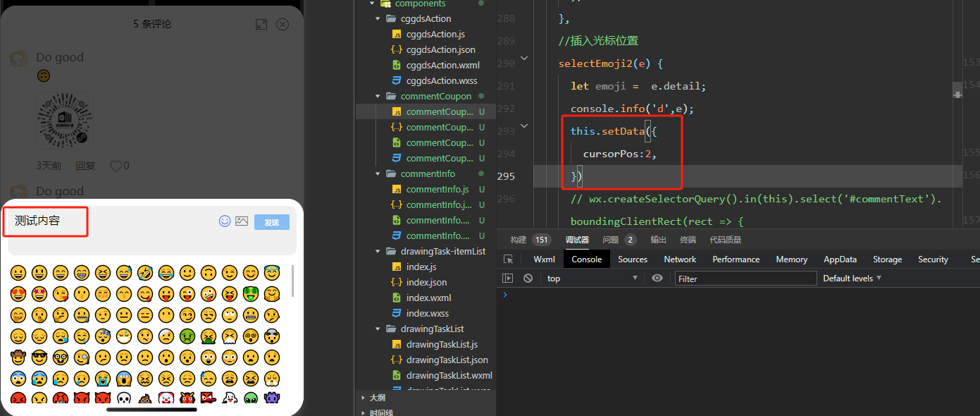
Task: Pick the rolling-on-floor laughing emoji
Action: (144, 273)
